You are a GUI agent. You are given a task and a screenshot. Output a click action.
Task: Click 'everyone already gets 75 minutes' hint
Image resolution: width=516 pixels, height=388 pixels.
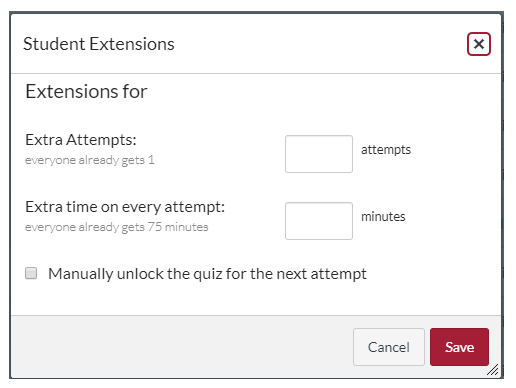[x=117, y=227]
